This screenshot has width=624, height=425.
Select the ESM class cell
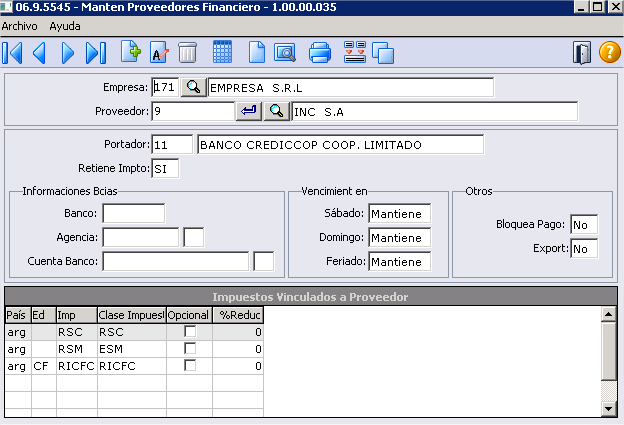132,349
